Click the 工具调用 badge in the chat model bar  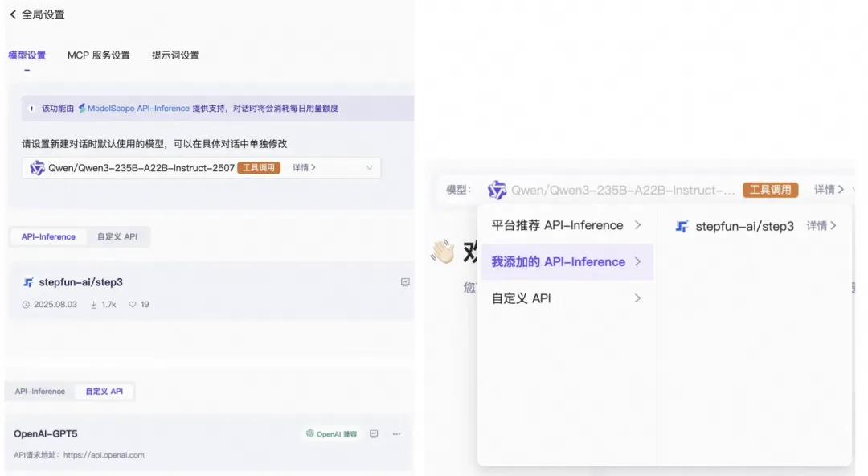click(770, 190)
